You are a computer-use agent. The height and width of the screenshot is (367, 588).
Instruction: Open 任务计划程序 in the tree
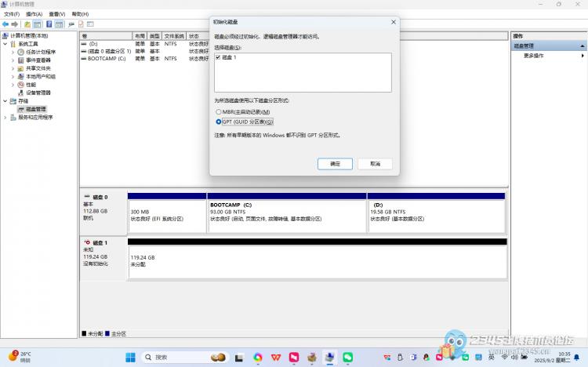[x=41, y=53]
